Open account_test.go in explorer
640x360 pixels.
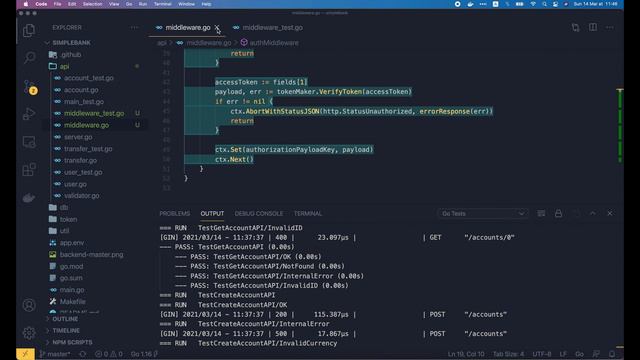click(89, 78)
